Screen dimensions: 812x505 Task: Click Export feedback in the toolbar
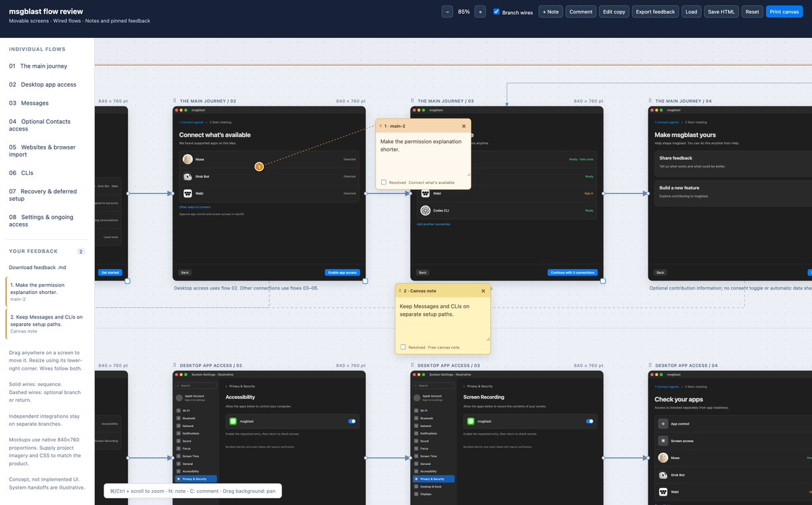click(656, 11)
